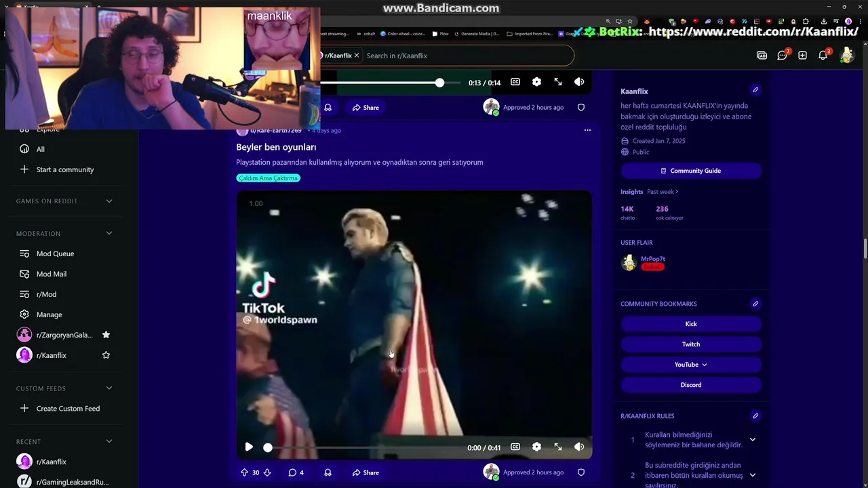
Task: Enter fullscreen on the upper video
Action: pos(558,82)
